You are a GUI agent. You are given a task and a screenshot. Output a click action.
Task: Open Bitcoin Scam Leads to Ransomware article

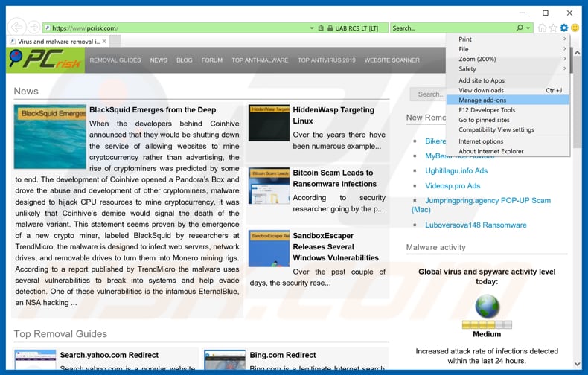click(334, 178)
